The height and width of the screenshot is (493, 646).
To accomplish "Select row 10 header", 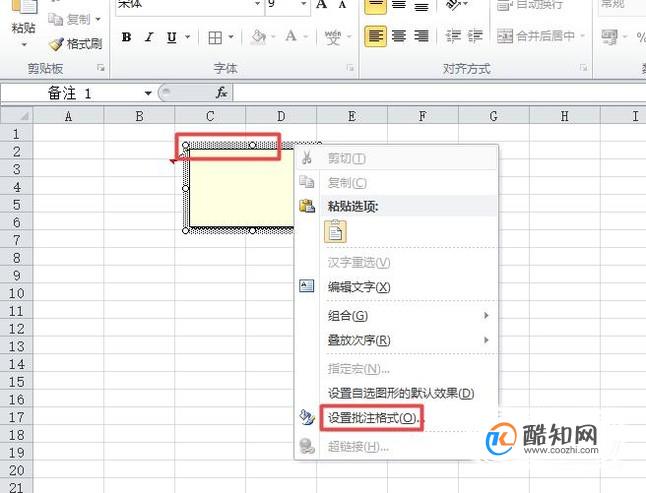I will coord(16,293).
